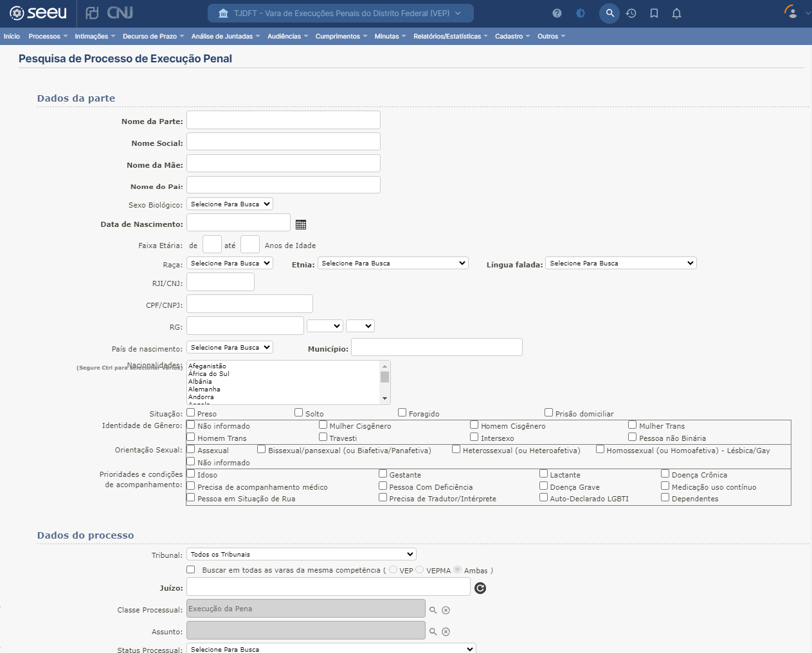The image size is (812, 653).
Task: Open the history clock icon
Action: point(631,13)
